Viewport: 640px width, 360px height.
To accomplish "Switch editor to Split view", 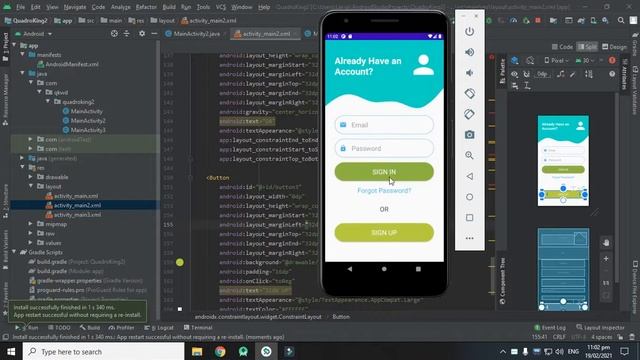I will [587, 47].
